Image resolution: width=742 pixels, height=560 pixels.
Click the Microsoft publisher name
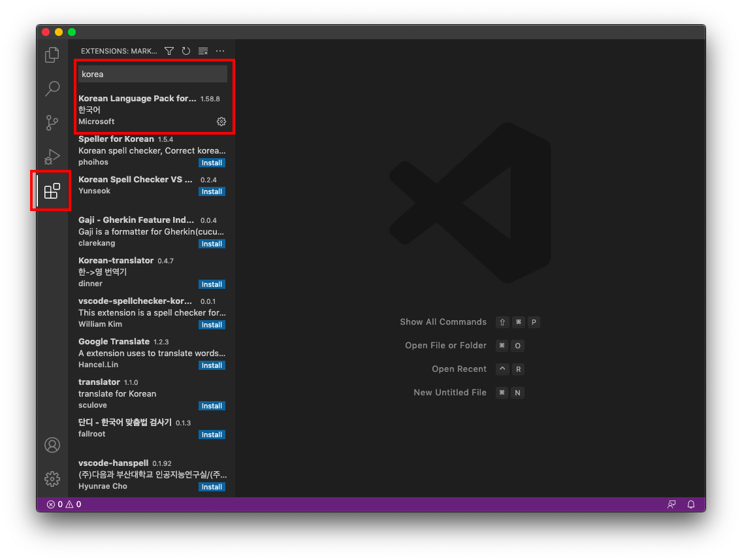point(97,122)
